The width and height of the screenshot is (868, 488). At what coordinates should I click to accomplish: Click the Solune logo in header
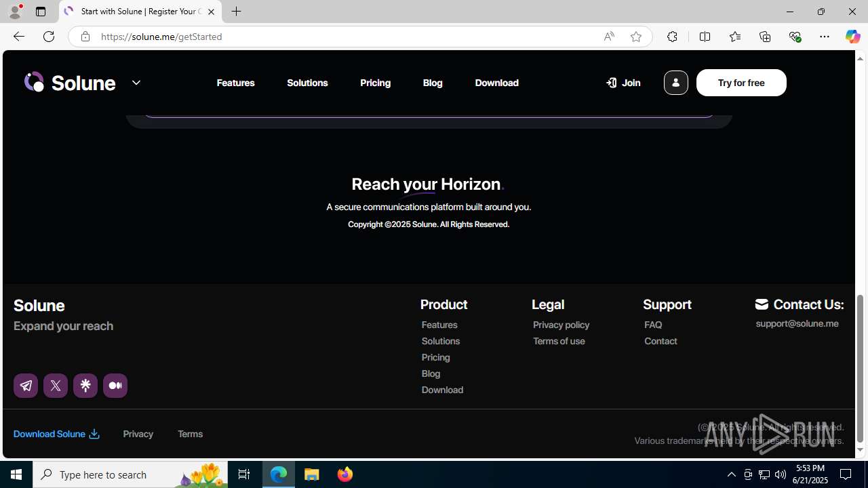(70, 83)
